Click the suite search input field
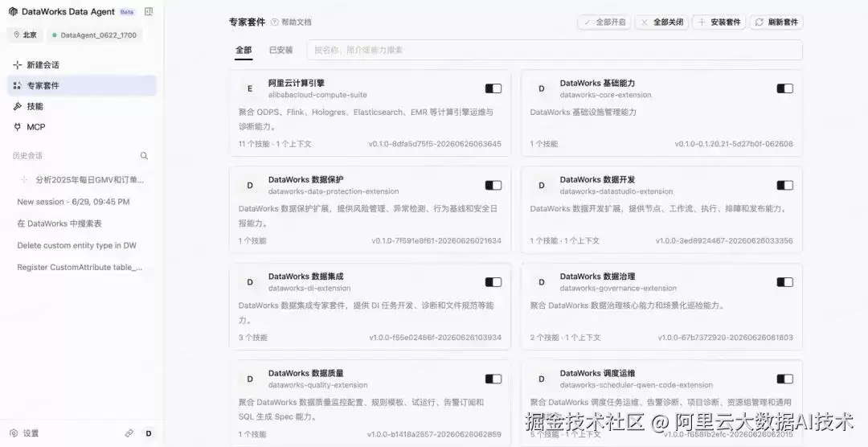 click(x=555, y=50)
